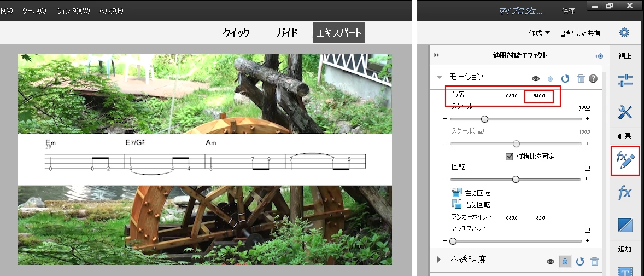644x276 pixels.
Task: Delete the 不透明度 effect with trash icon
Action: tap(594, 262)
